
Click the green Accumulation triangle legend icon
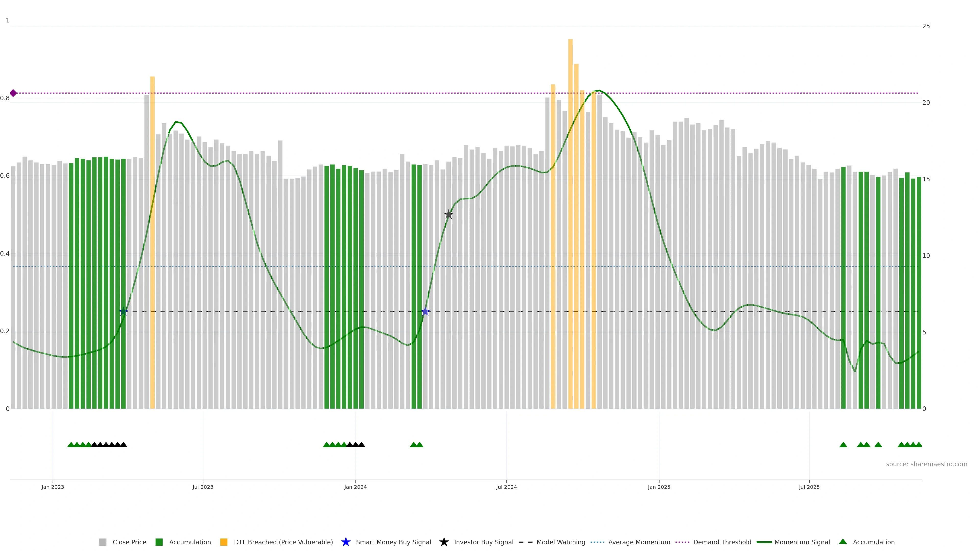(843, 542)
